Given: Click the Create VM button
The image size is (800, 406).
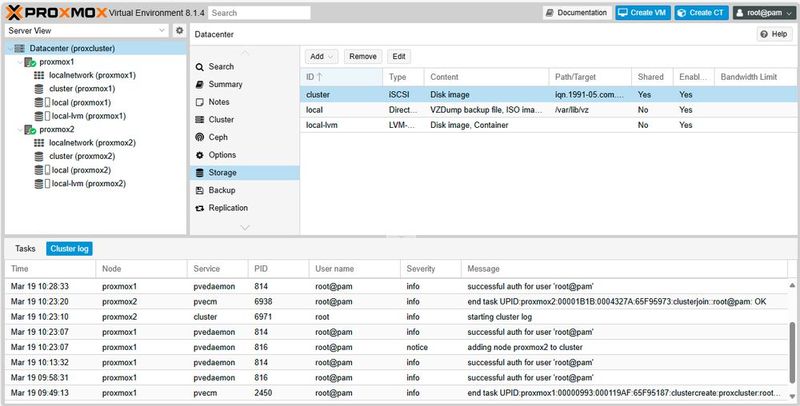Looking at the screenshot, I should 642,13.
